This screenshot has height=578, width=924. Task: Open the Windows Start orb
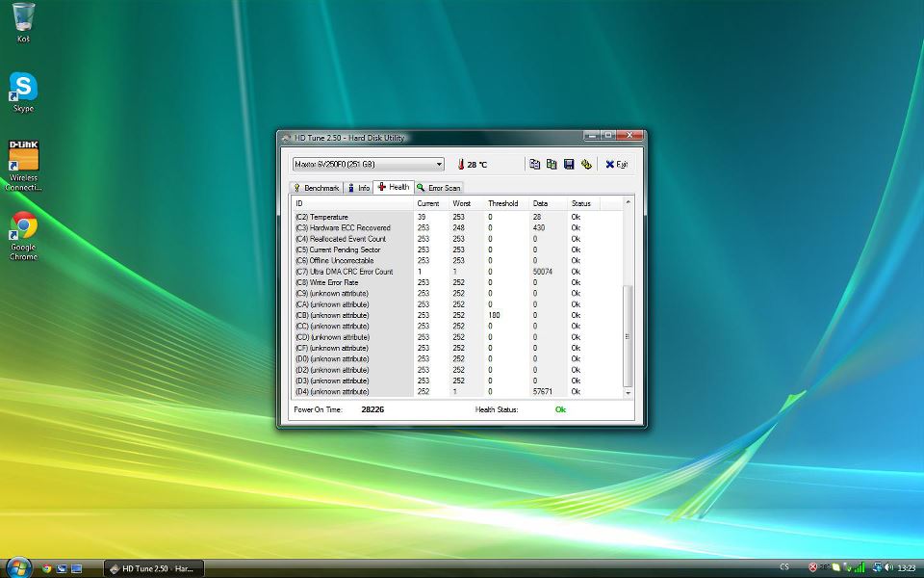pyautogui.click(x=18, y=567)
